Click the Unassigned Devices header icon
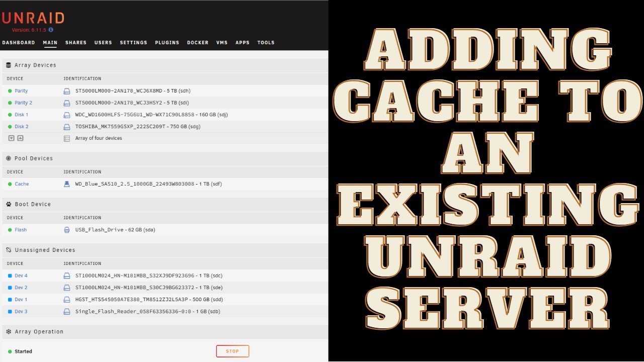The image size is (644, 362). pos(9,250)
